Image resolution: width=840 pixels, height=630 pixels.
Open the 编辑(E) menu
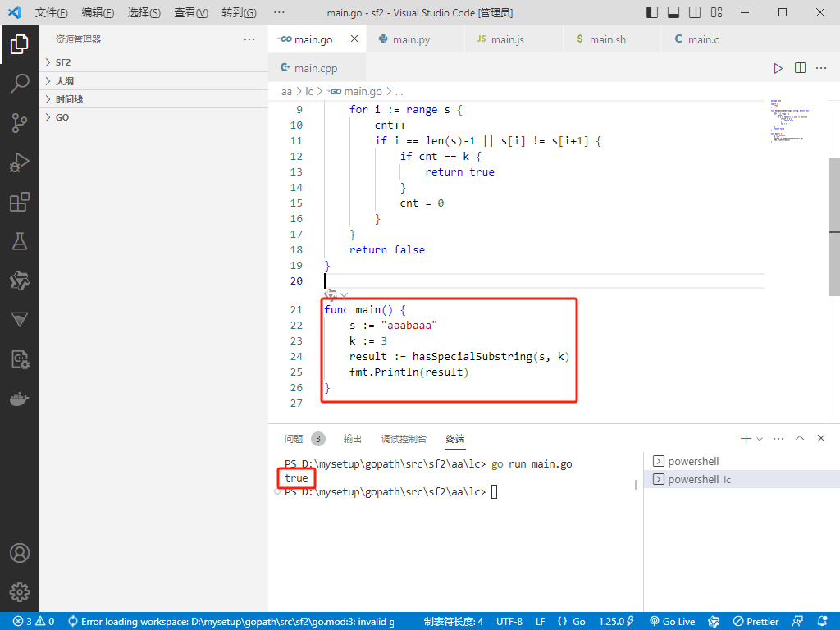(x=98, y=12)
